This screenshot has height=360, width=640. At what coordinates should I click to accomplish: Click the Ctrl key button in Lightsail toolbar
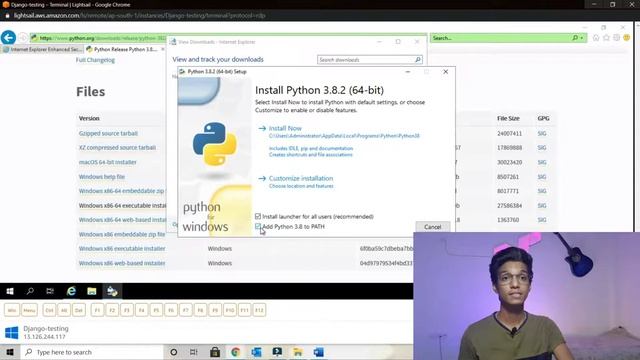[49, 310]
